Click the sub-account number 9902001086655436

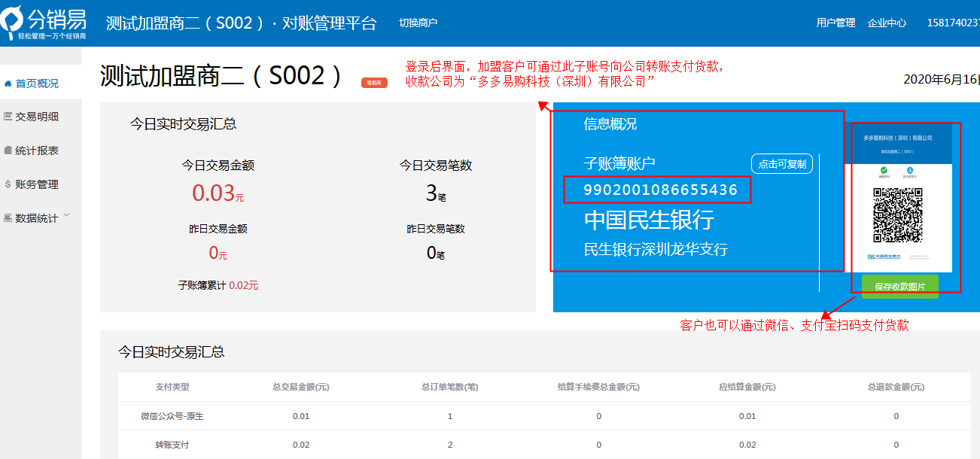tap(660, 190)
